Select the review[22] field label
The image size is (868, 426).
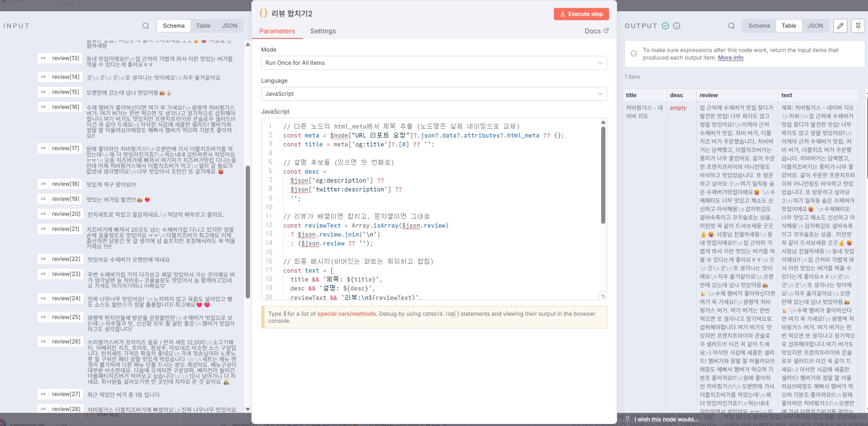tap(66, 259)
